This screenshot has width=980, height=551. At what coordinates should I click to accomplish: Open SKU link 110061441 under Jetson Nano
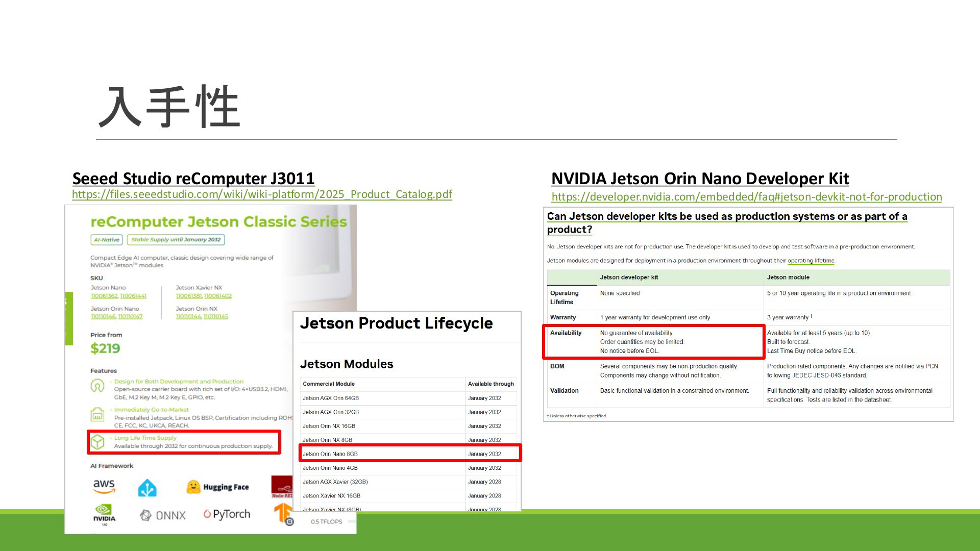coord(133,296)
